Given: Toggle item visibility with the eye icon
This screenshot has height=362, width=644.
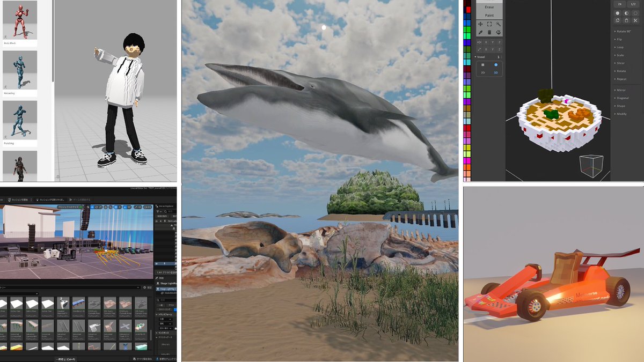Looking at the screenshot, I should tap(157, 221).
